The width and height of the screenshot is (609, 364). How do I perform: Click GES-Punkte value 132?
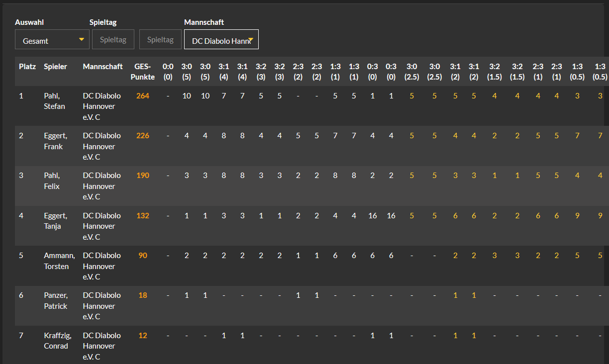click(143, 215)
